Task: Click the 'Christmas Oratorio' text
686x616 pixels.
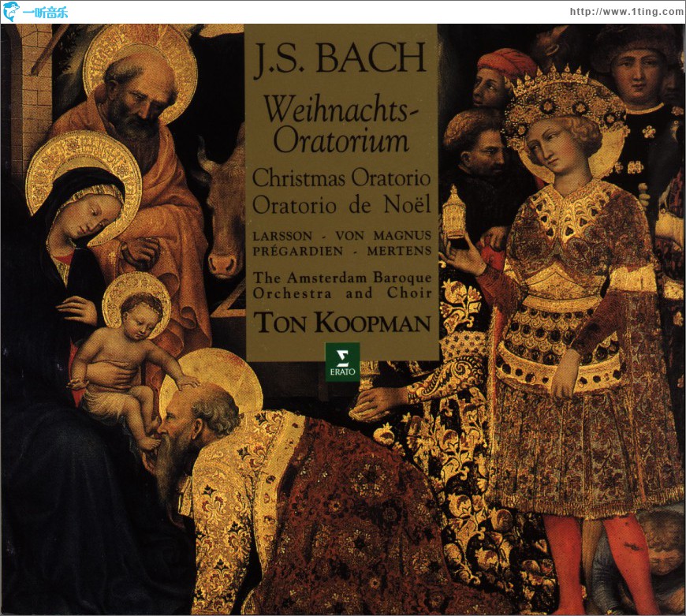Action: click(341, 178)
